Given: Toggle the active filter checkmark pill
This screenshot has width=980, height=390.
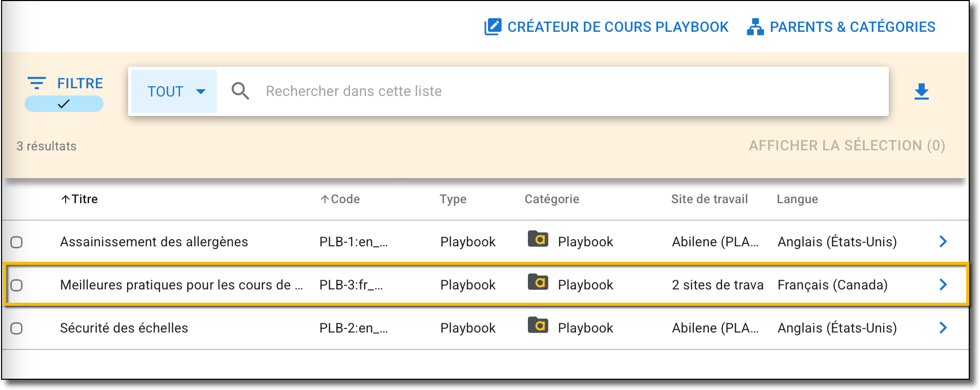Looking at the screenshot, I should tap(64, 104).
